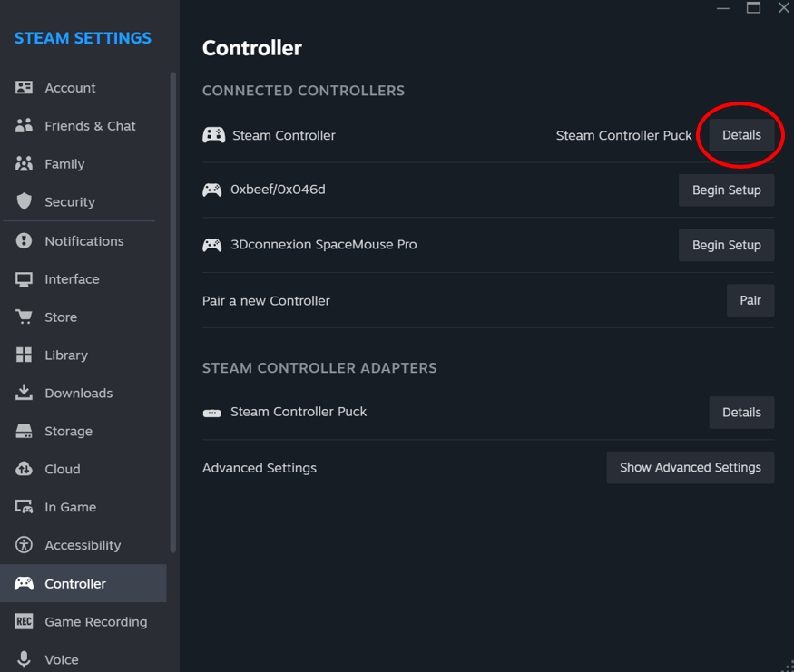Click the Interface monitor icon

24,278
